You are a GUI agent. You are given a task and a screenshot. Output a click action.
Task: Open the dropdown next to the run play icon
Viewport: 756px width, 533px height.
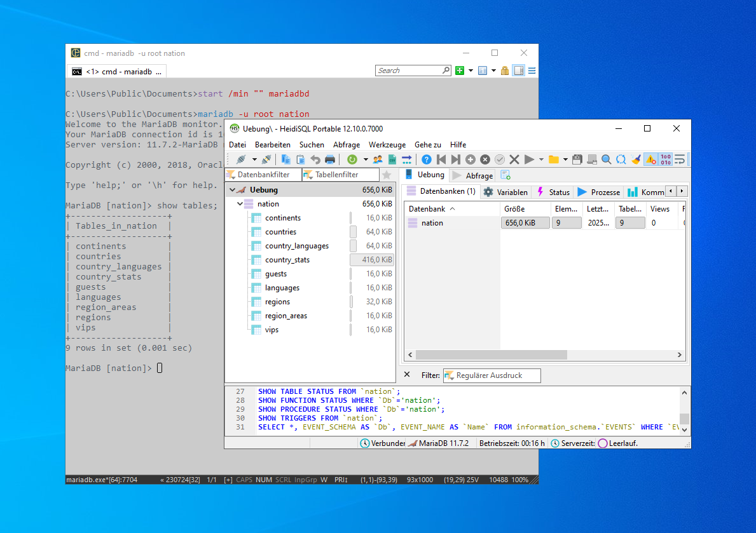tap(541, 159)
